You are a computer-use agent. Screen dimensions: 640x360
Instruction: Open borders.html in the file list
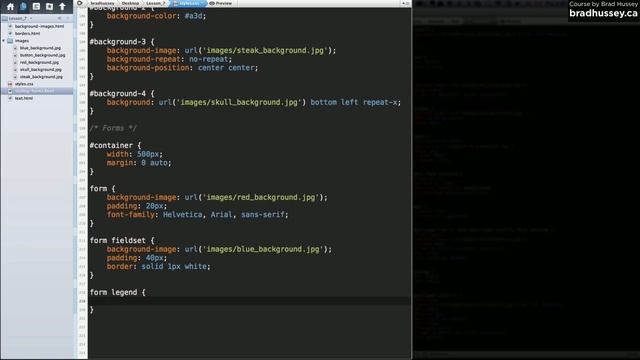(27, 33)
